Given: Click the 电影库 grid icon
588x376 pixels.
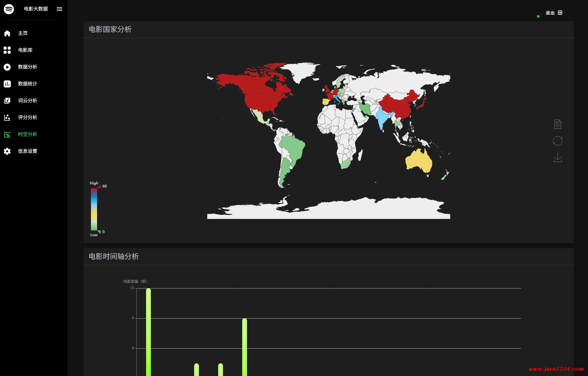Looking at the screenshot, I should click(7, 50).
